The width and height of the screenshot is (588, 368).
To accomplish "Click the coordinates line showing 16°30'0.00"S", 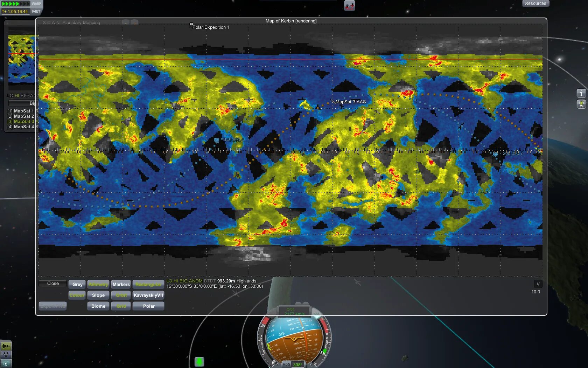I will [x=215, y=286].
